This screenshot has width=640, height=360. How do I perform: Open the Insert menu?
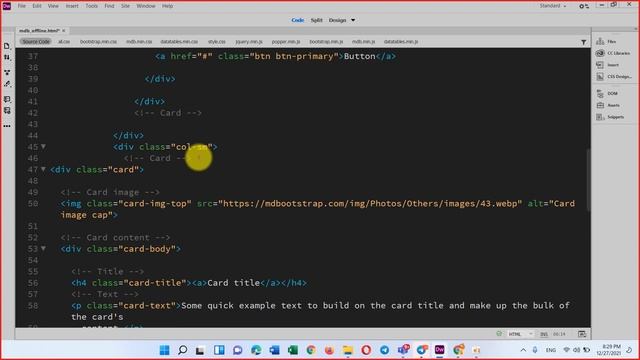coord(72,6)
